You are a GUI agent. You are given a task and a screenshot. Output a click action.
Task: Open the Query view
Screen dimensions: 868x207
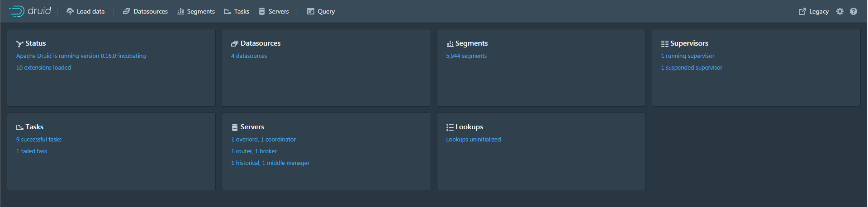(x=321, y=11)
